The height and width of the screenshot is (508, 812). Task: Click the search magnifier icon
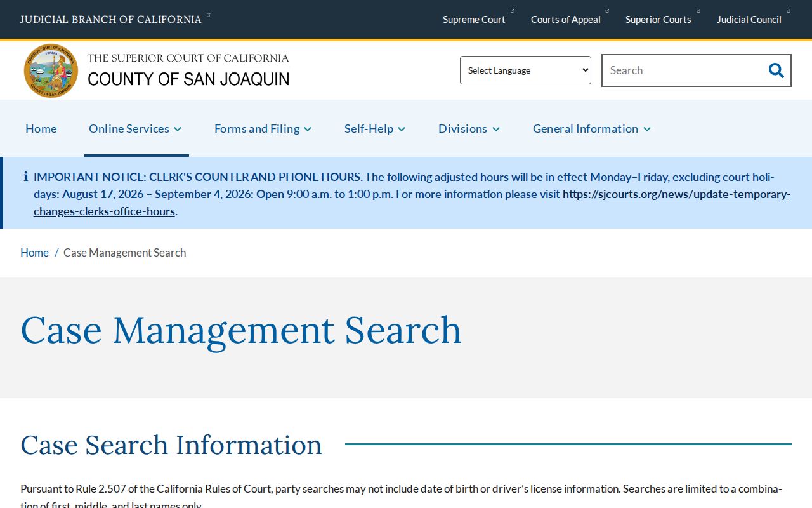click(x=776, y=70)
